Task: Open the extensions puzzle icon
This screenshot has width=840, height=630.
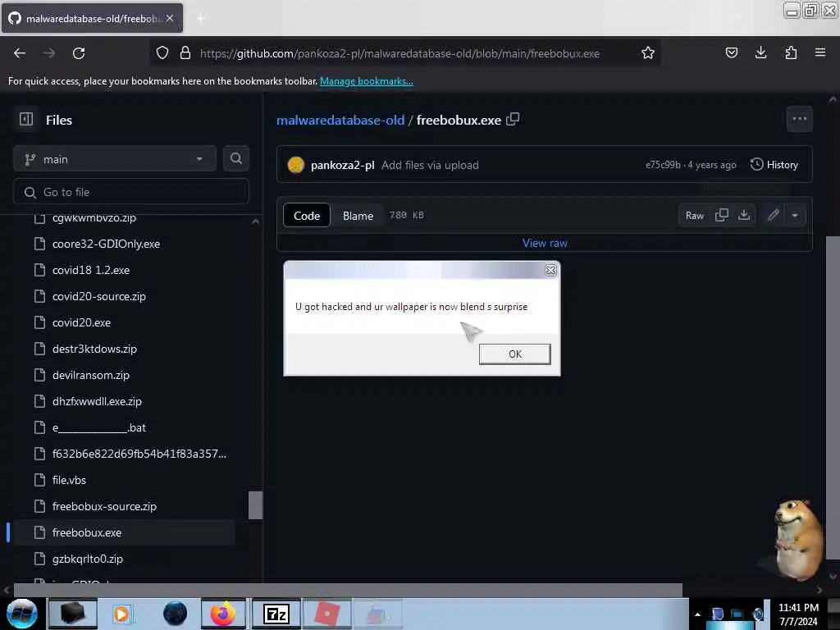Action: [791, 52]
